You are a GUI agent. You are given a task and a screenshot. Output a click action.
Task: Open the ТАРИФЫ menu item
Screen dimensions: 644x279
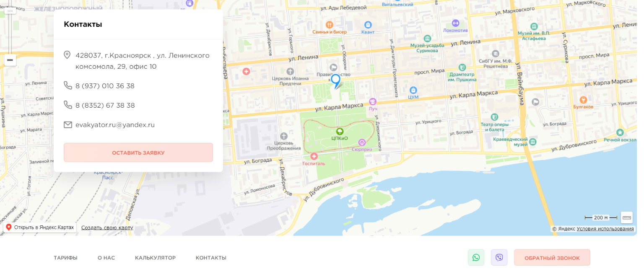coord(65,258)
